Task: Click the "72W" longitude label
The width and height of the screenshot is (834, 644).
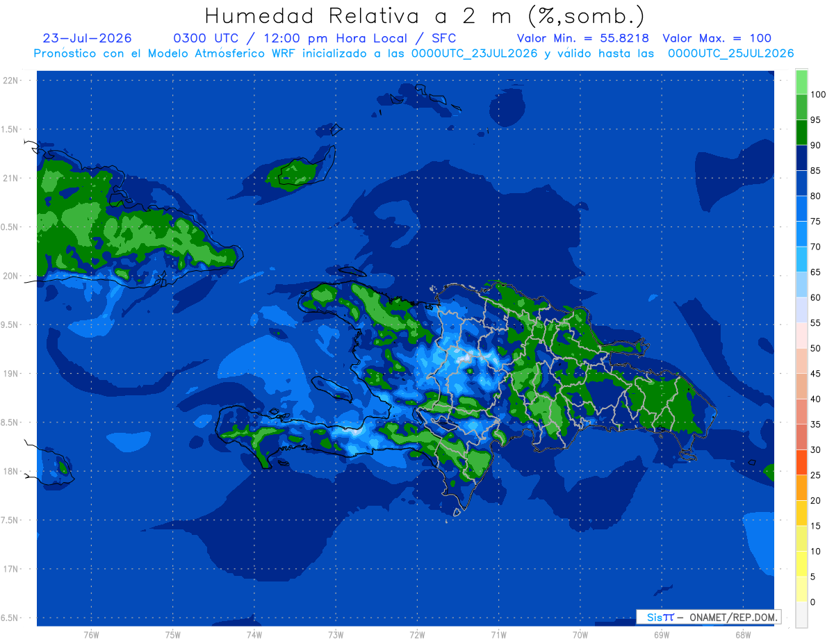Action: point(417,634)
